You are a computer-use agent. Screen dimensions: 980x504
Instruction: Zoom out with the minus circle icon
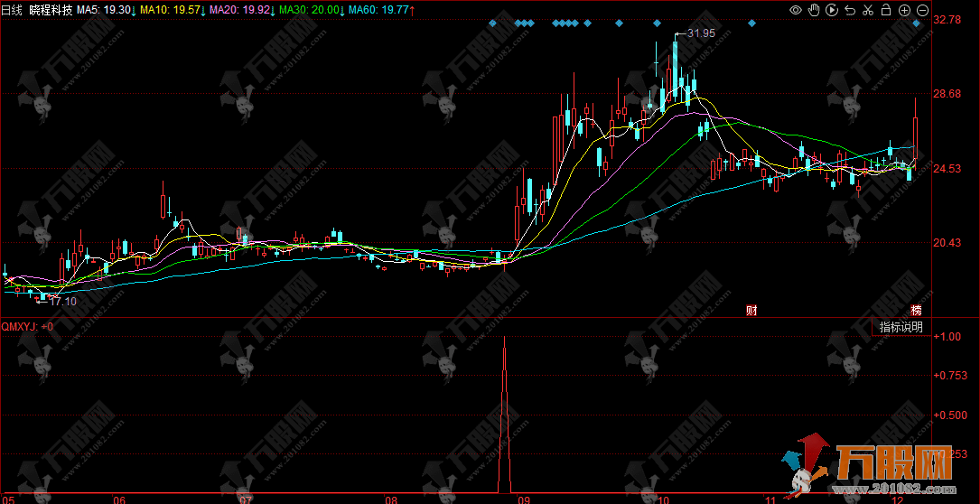tap(922, 10)
